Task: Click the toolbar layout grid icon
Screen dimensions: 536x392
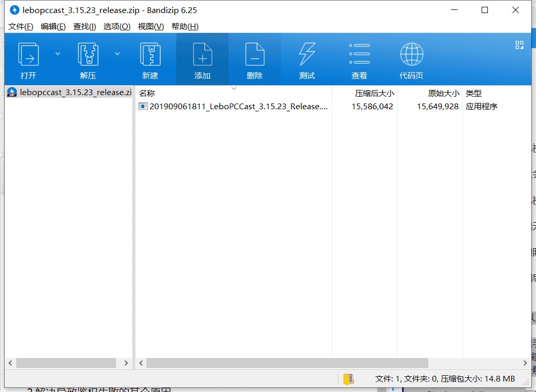Action: (x=519, y=45)
